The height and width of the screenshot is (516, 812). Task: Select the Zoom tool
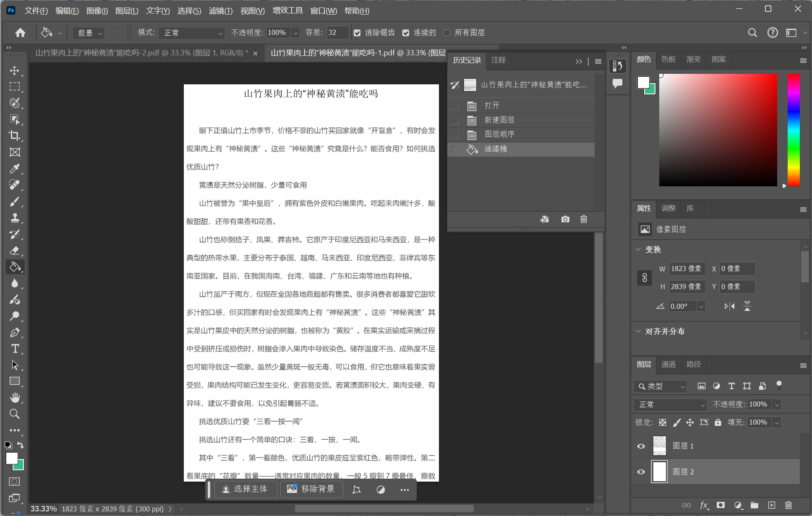pyautogui.click(x=15, y=414)
